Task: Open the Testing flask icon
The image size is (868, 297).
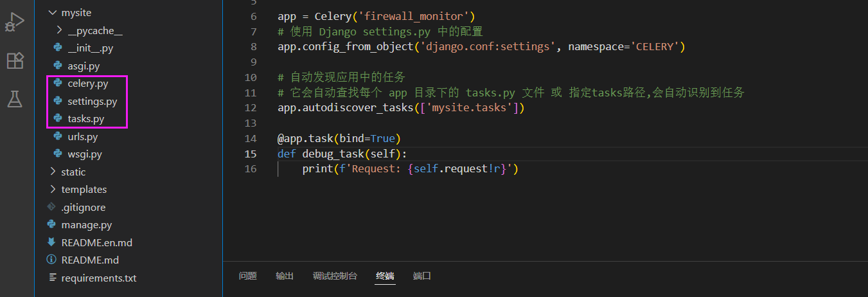Action: [14, 99]
